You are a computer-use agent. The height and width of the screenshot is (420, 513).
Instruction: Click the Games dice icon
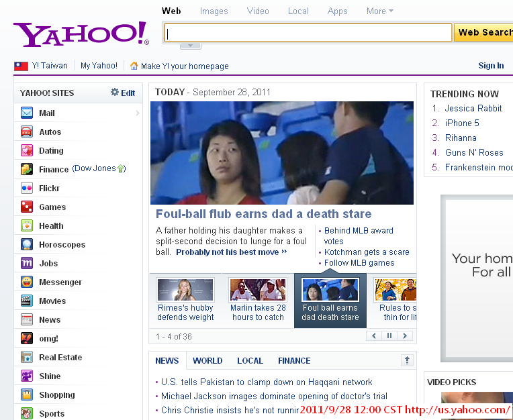(x=27, y=207)
